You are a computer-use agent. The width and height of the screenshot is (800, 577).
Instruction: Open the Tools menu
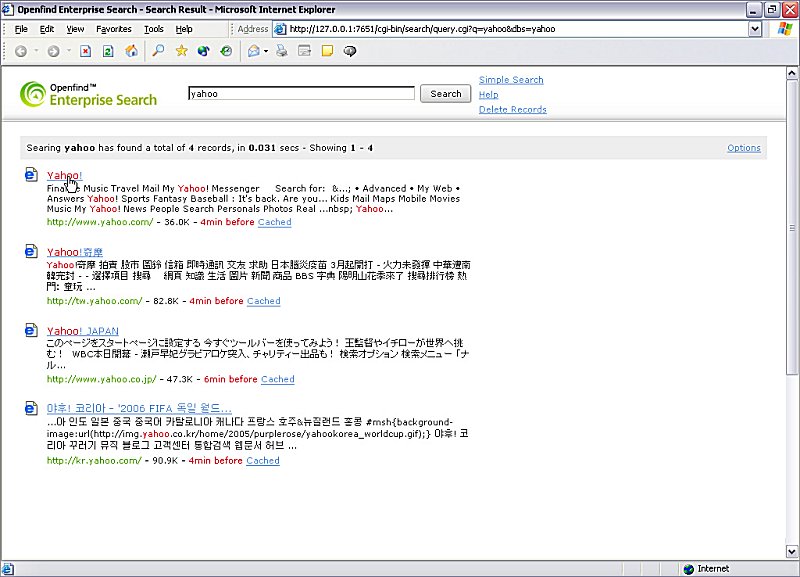coord(154,29)
